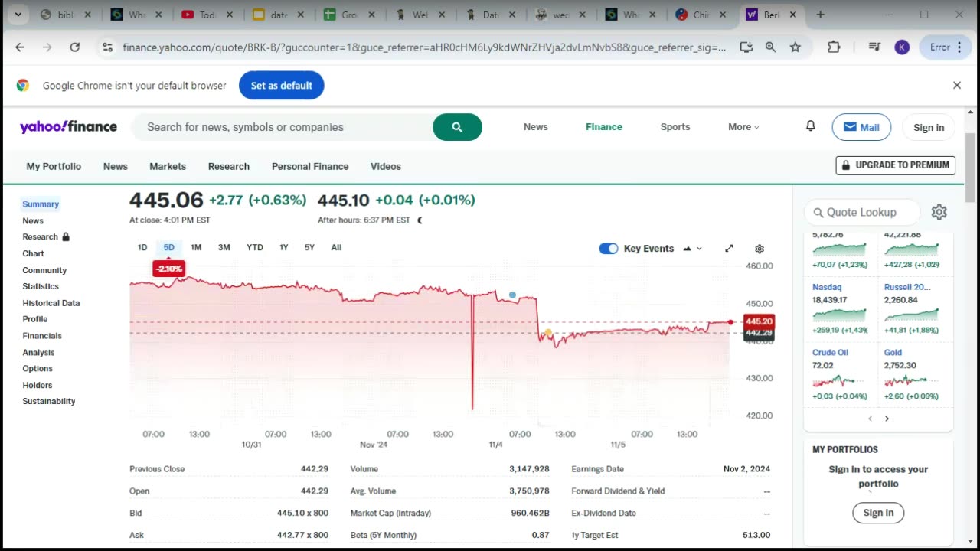Click Set as default button

tap(282, 86)
